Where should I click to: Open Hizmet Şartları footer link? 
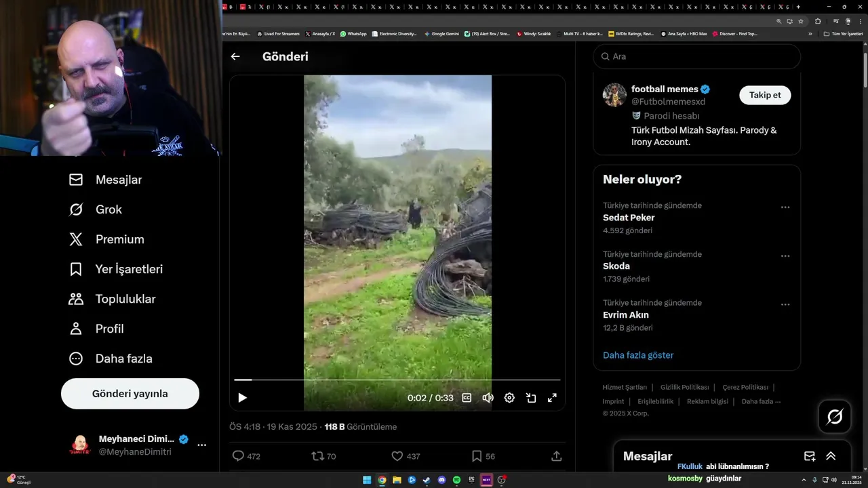tap(625, 388)
